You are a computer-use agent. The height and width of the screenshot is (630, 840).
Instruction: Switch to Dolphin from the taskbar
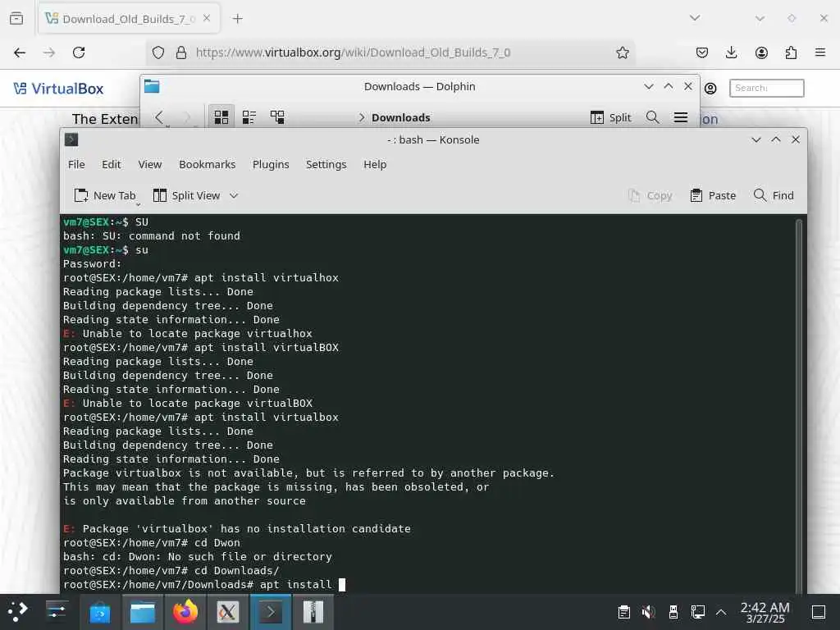click(x=143, y=612)
